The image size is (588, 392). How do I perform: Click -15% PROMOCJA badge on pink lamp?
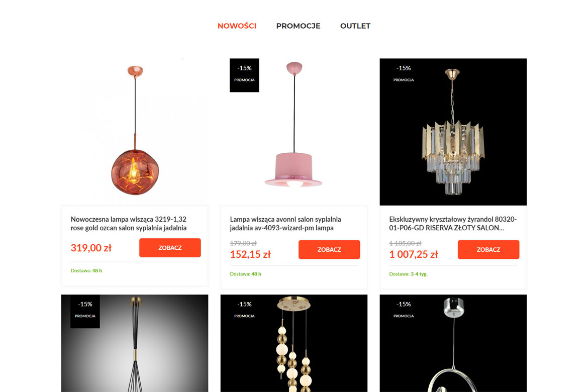click(x=244, y=75)
